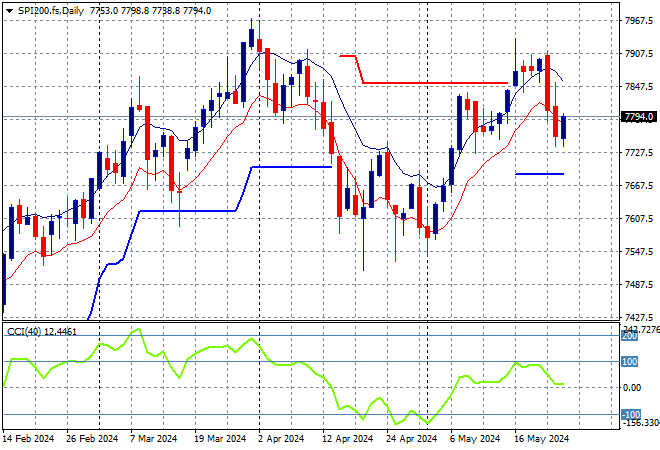Image resolution: width=660 pixels, height=450 pixels.
Task: Click the CCI 100 level label
Action: [632, 362]
